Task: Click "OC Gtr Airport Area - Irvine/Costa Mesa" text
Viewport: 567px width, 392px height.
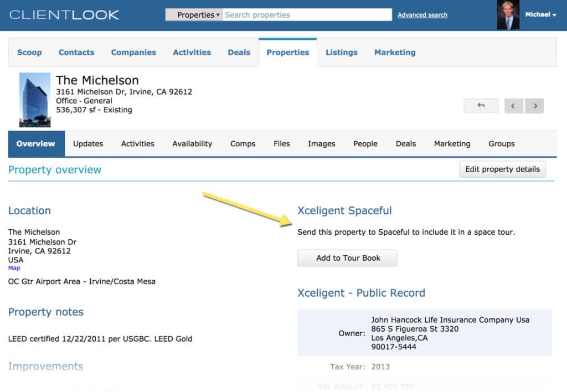Action: click(82, 281)
